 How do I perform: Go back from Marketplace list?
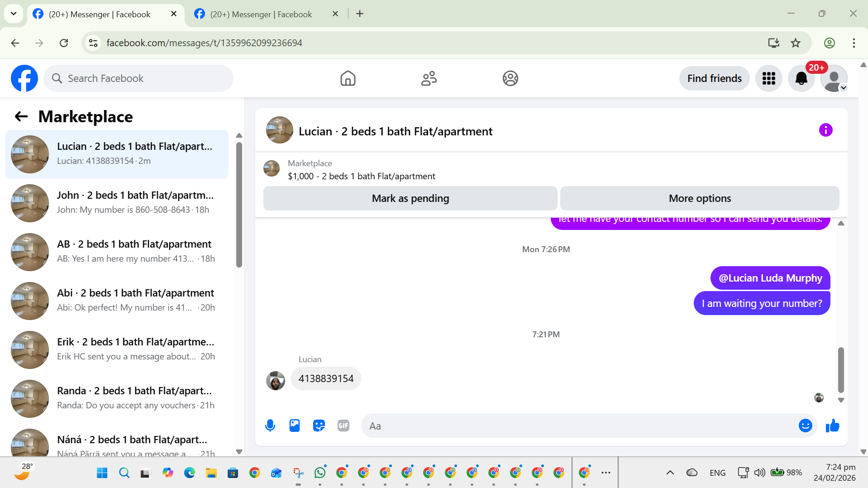[21, 117]
